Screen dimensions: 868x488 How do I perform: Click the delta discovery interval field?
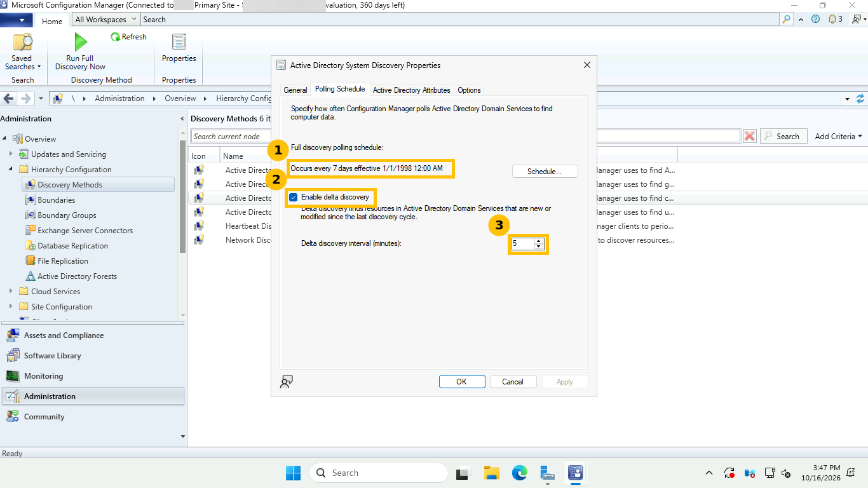pyautogui.click(x=523, y=244)
